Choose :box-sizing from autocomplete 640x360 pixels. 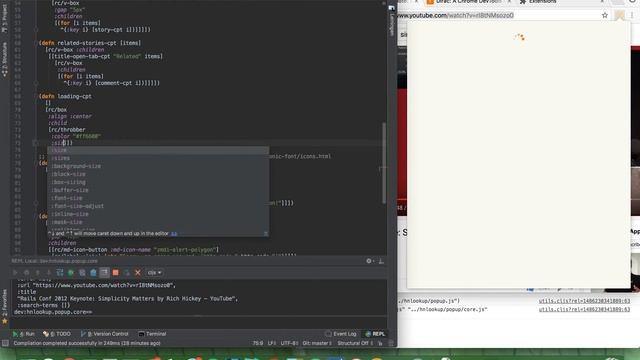158,182
